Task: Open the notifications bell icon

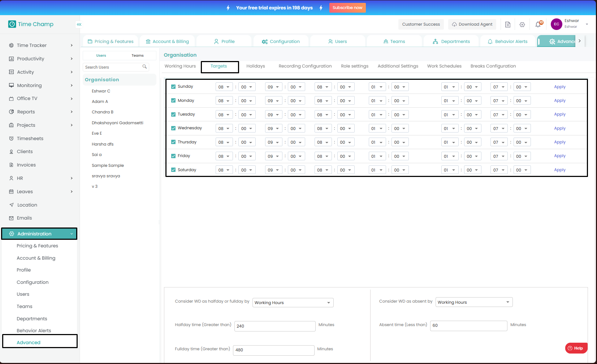Action: [538, 24]
